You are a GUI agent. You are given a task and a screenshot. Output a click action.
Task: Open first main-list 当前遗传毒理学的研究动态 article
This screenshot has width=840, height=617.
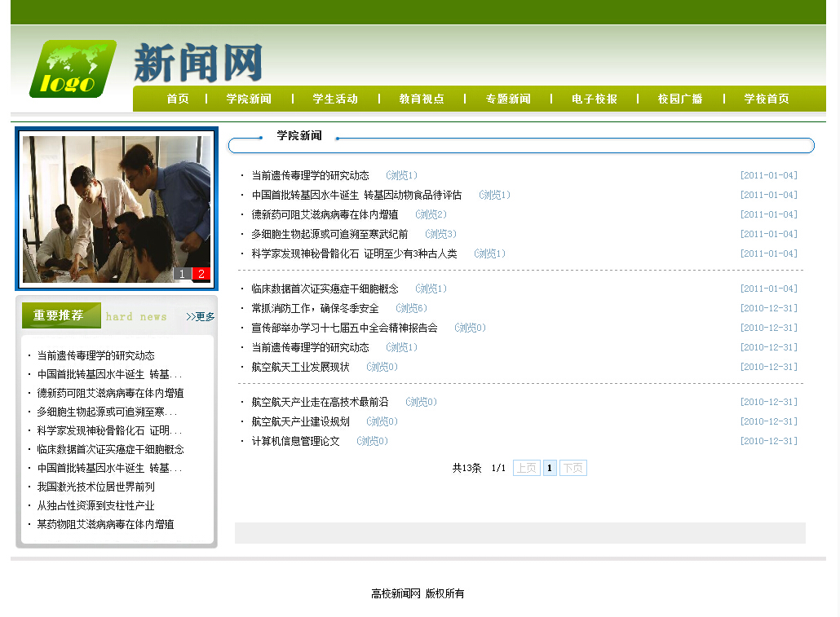[310, 176]
